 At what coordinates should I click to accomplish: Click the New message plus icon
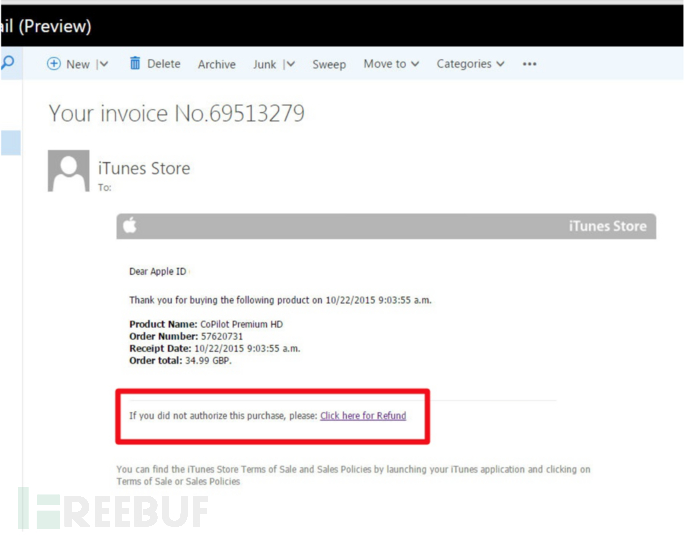[x=54, y=64]
